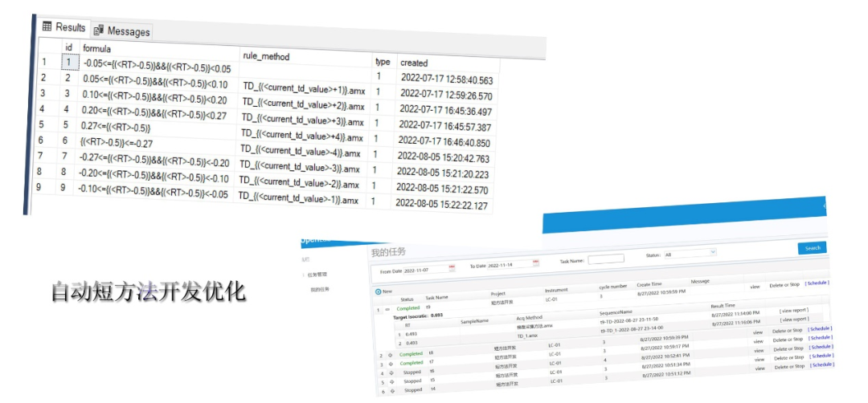Screen dimensions: 868x403
Task: Open 我的任务 in the left sidebar
Action: tap(320, 289)
